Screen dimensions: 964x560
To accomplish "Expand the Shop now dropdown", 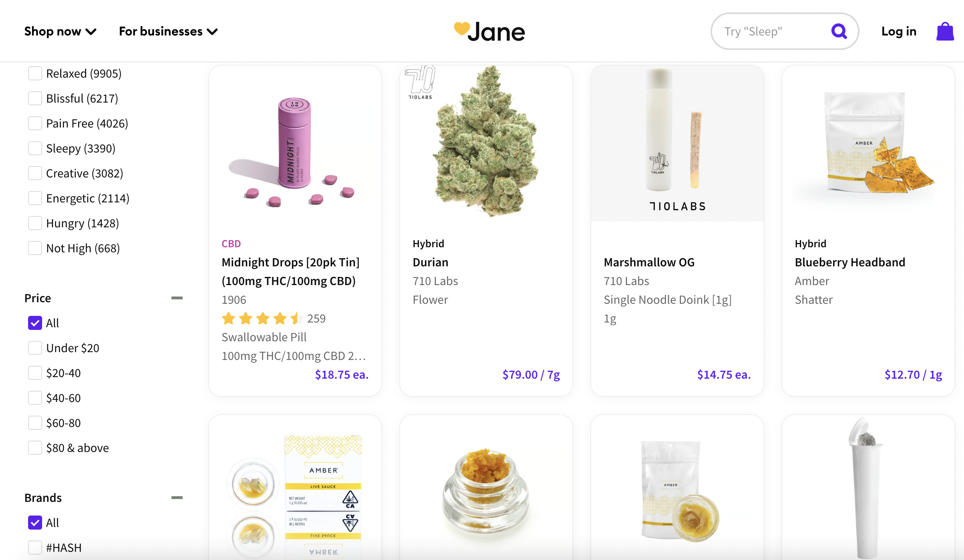I will pyautogui.click(x=60, y=31).
